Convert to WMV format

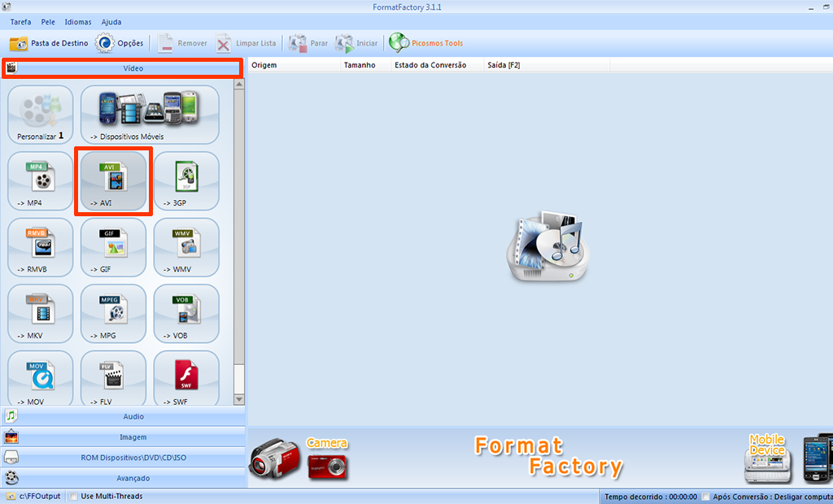tap(186, 247)
